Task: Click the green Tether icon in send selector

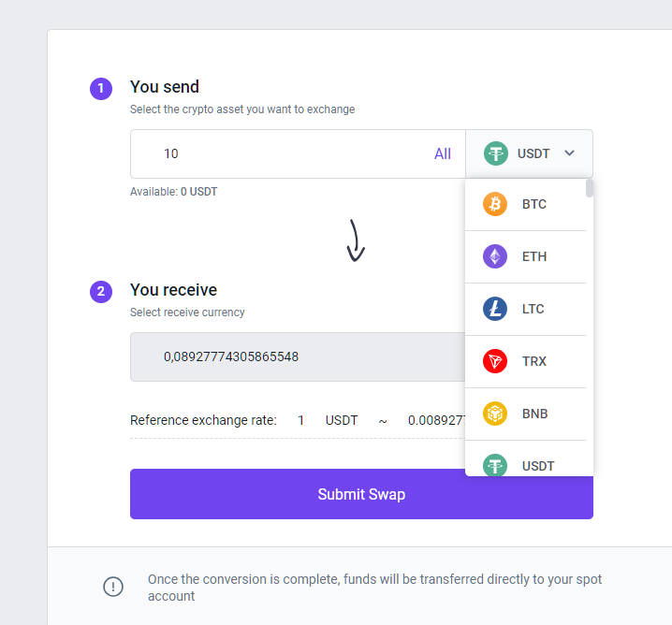Action: point(496,153)
